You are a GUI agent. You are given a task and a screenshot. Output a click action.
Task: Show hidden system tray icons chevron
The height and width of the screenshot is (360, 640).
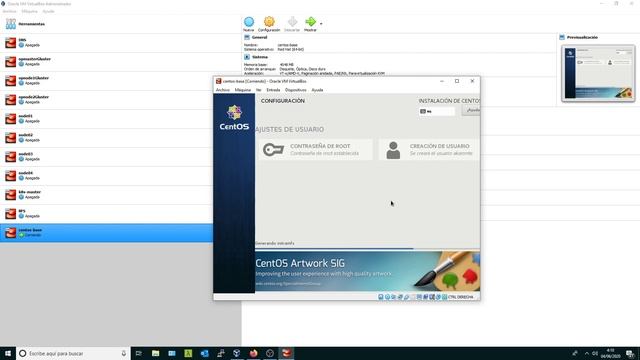click(x=587, y=353)
